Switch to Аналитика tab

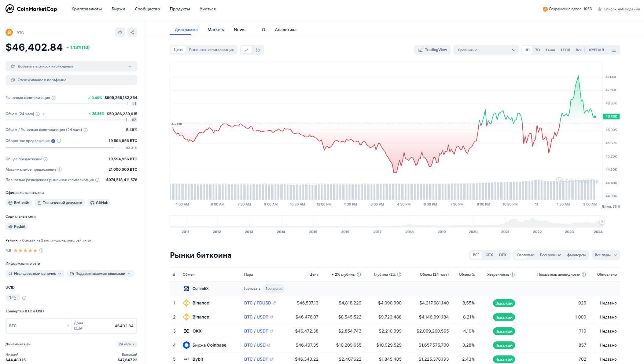285,30
